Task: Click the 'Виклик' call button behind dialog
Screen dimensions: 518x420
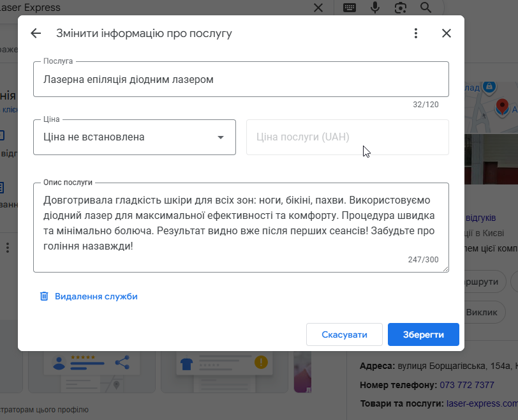Action: tap(485, 312)
